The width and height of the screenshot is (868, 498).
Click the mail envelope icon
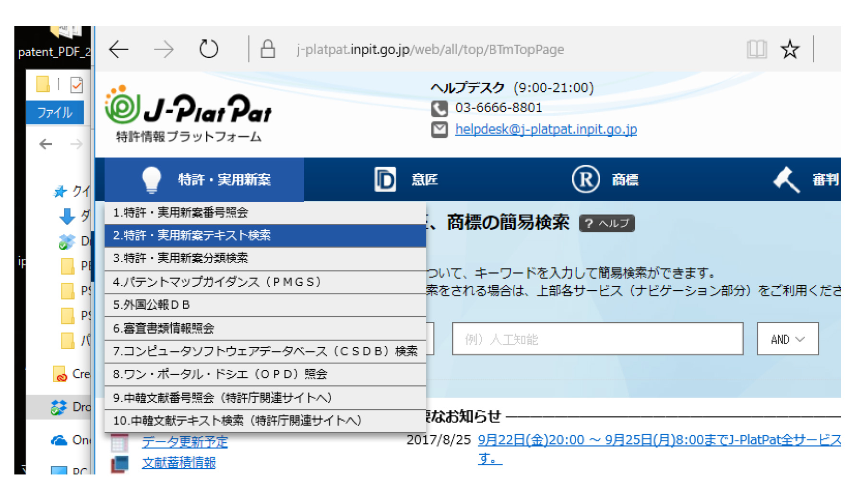440,129
